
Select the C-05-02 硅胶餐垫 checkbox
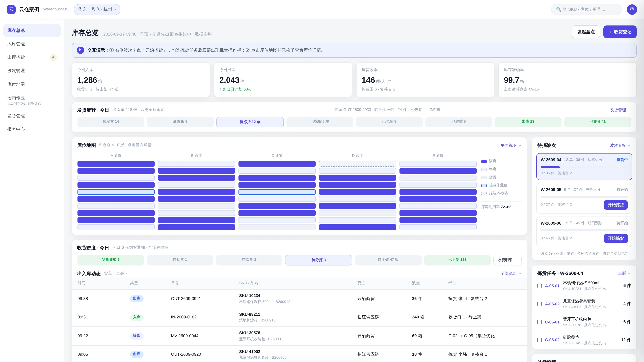540,340
